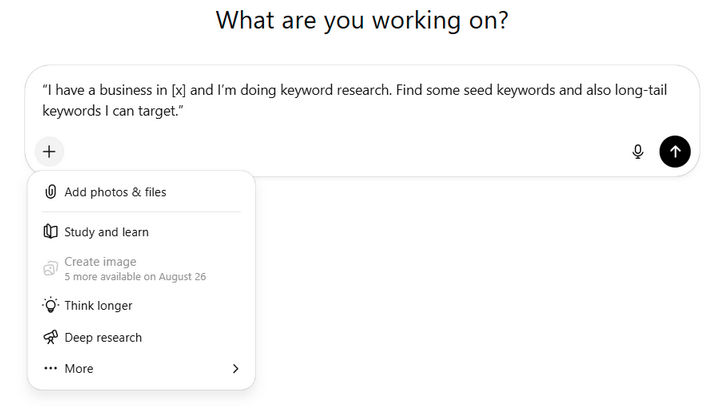
Task: Select the "Create image" menu label
Action: tap(100, 262)
